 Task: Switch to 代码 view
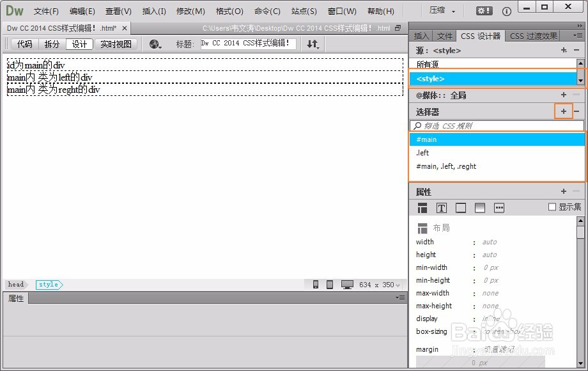[x=25, y=44]
